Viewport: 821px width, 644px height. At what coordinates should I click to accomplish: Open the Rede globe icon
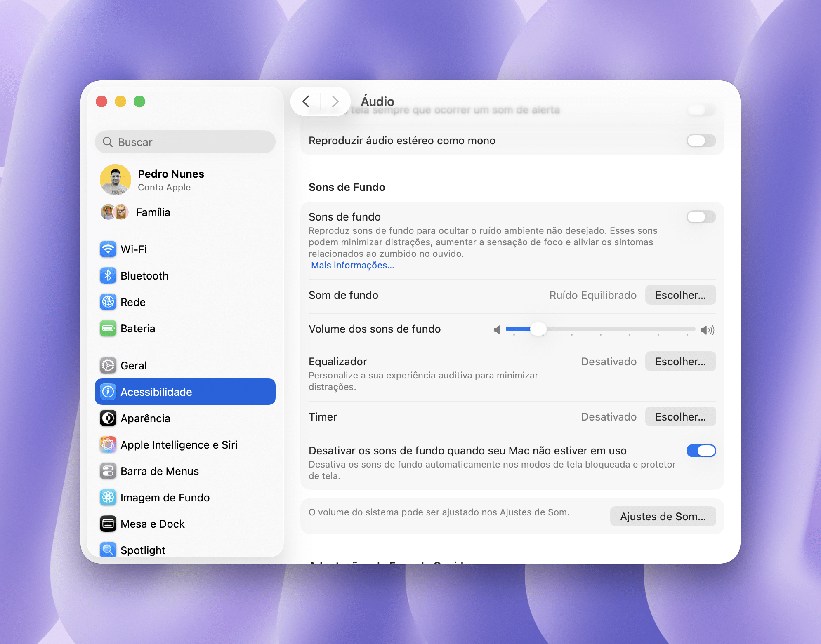click(108, 302)
